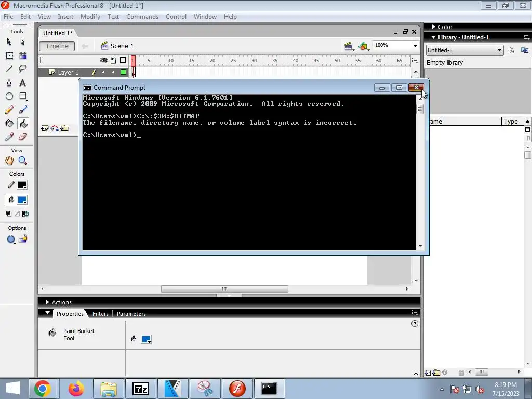This screenshot has height=399, width=532.
Task: Select the Line tool
Action: [9, 69]
